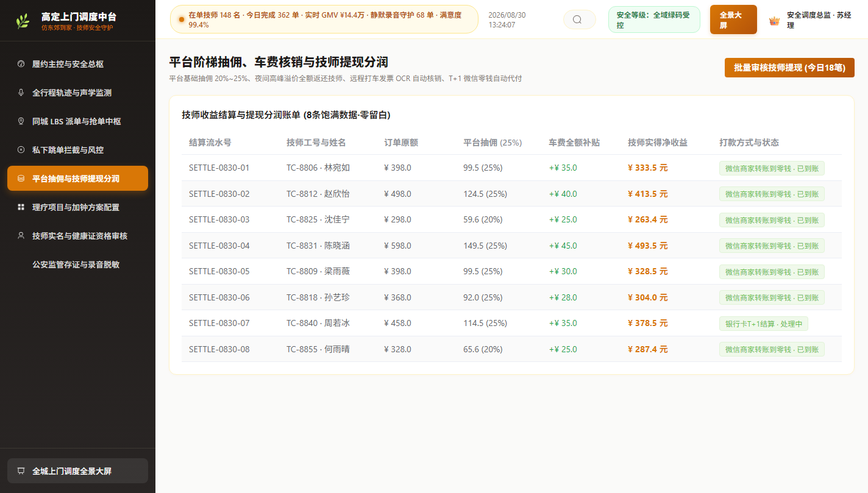The width and height of the screenshot is (868, 493).
Task: Click fare subsidy +¥ 28.0
Action: tap(563, 297)
